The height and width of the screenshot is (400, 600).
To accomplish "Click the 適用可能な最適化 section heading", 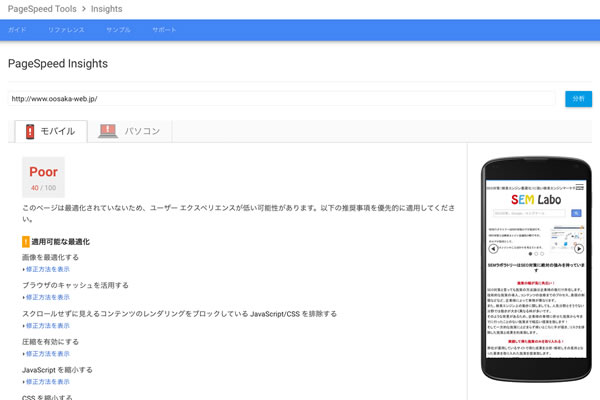I will 60,242.
